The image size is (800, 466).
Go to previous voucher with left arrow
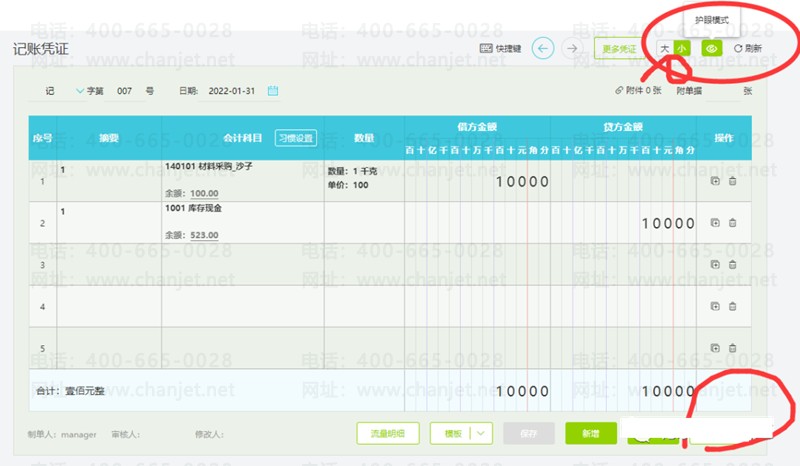pyautogui.click(x=543, y=48)
